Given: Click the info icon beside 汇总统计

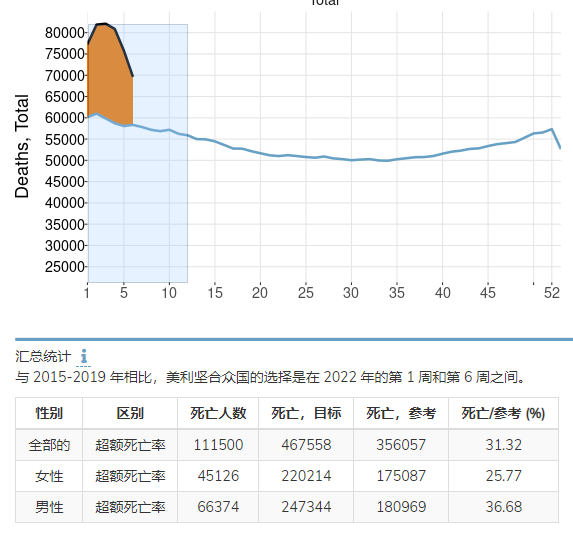Looking at the screenshot, I should tap(84, 356).
